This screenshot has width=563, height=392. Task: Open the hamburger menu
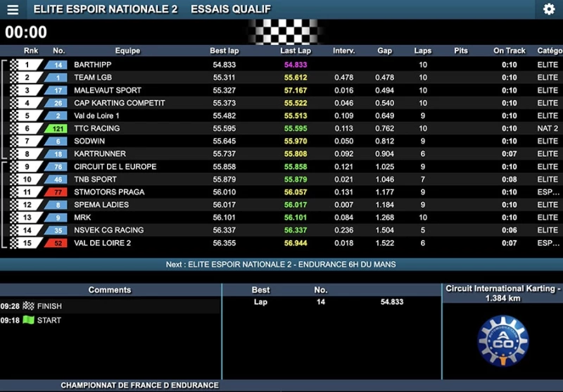13,9
